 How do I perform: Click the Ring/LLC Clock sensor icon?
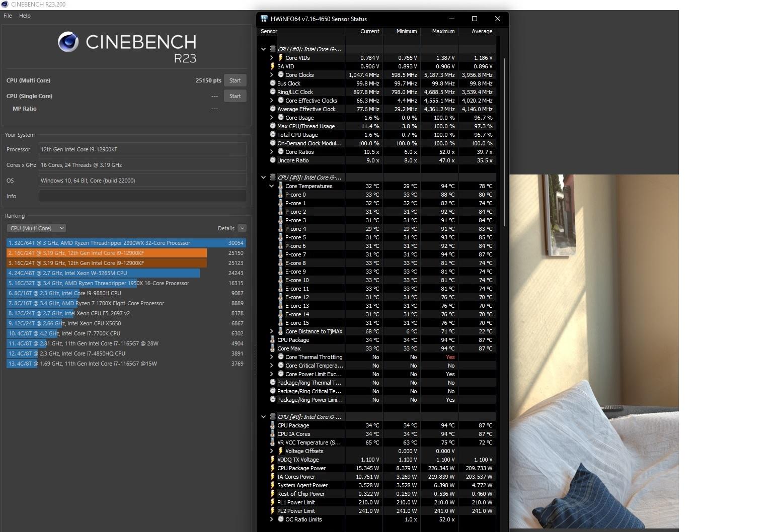point(273,92)
